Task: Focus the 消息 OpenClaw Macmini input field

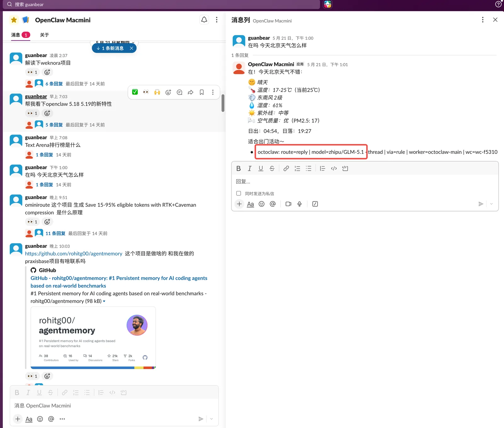Action: 114,406
